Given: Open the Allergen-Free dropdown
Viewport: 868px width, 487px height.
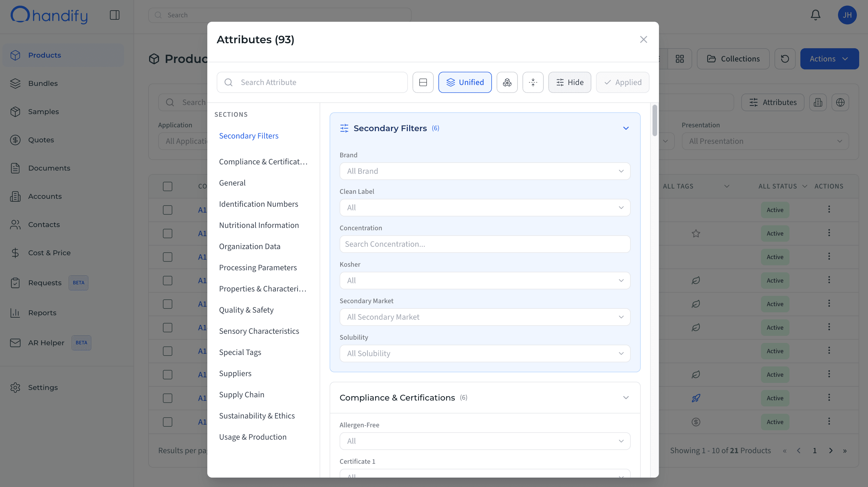Looking at the screenshot, I should [485, 441].
